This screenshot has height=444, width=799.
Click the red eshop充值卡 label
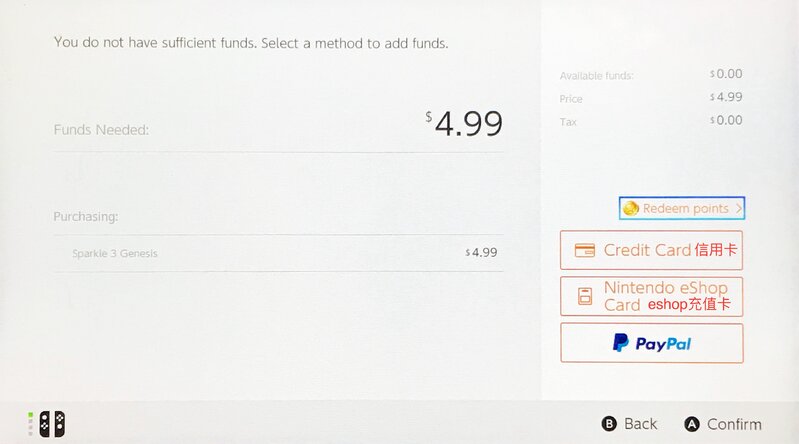[689, 304]
